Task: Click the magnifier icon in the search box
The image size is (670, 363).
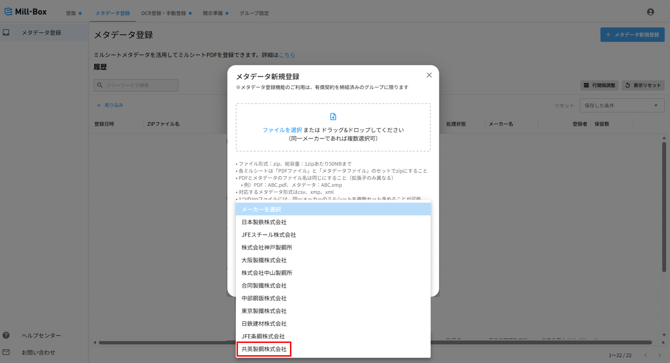Action: (x=100, y=85)
